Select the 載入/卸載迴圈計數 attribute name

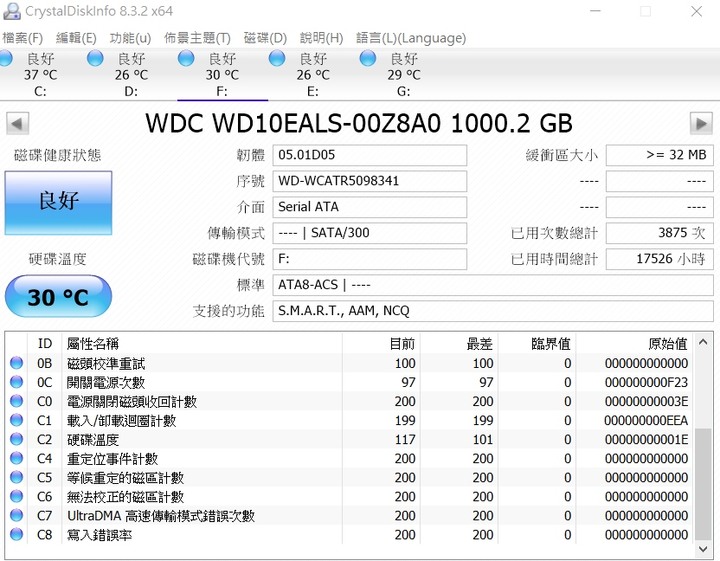pos(122,421)
